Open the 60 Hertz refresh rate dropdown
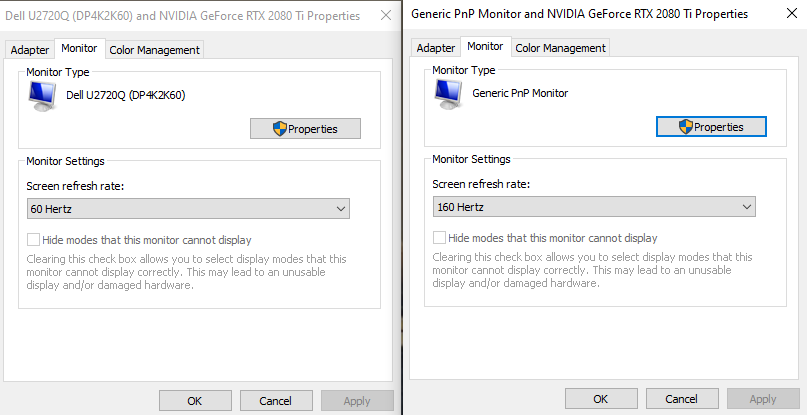The height and width of the screenshot is (415, 807). (188, 209)
